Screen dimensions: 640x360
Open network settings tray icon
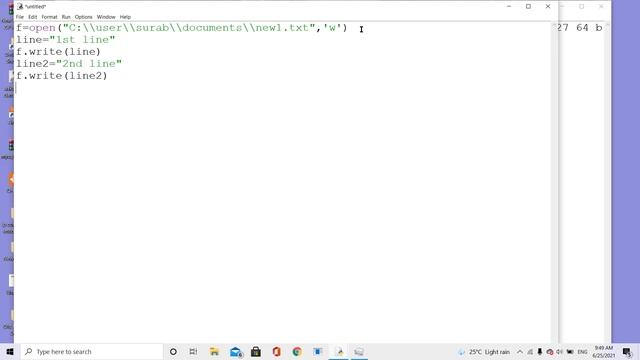(530, 351)
